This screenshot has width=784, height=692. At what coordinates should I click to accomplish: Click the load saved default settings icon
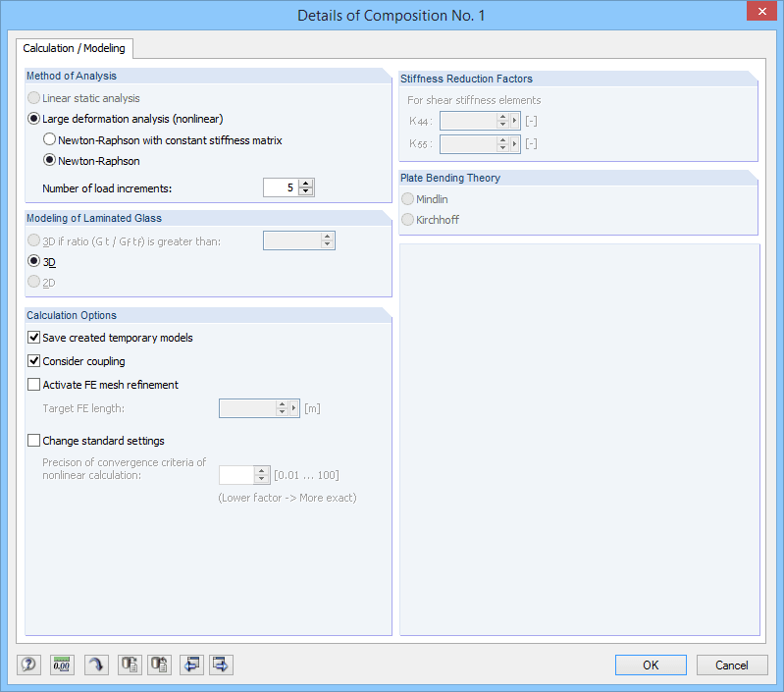[x=159, y=665]
